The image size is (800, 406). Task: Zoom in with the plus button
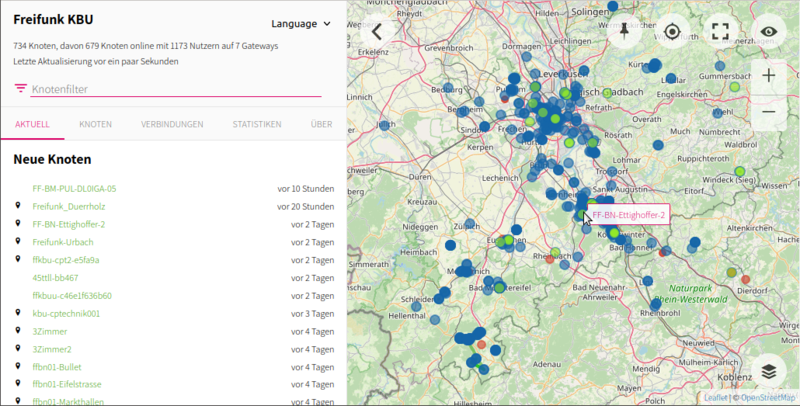click(768, 75)
